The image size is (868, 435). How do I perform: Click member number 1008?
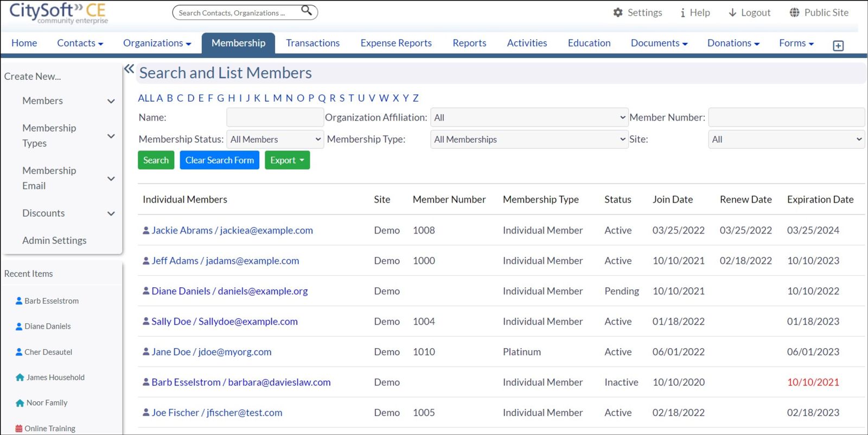point(424,230)
